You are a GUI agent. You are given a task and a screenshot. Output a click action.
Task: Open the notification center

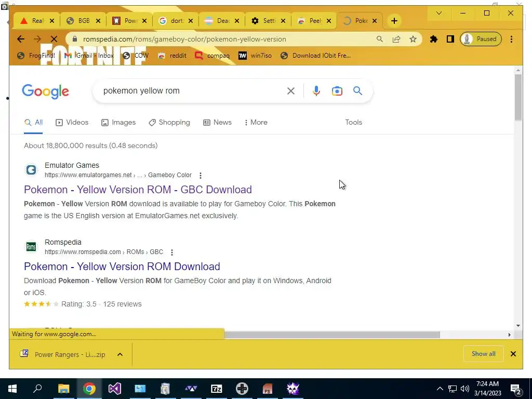click(516, 389)
